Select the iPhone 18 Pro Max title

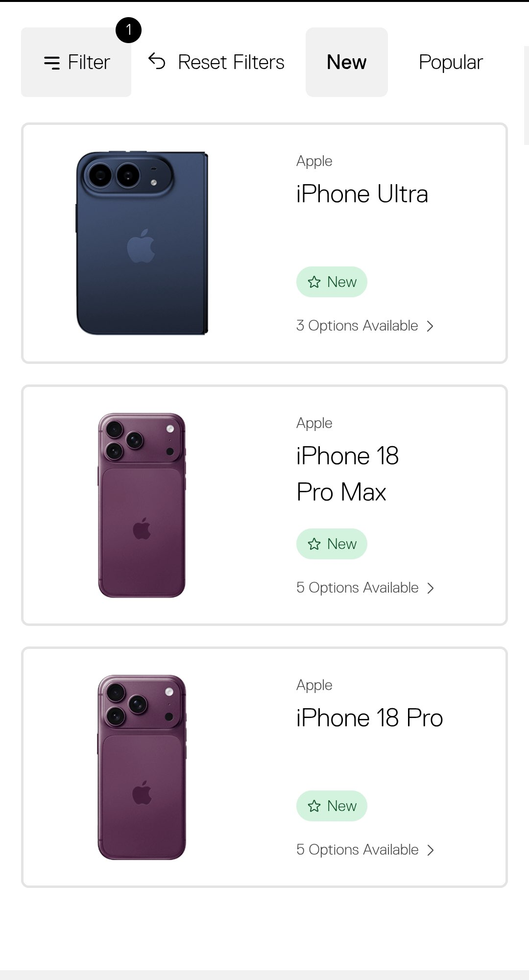(x=348, y=474)
